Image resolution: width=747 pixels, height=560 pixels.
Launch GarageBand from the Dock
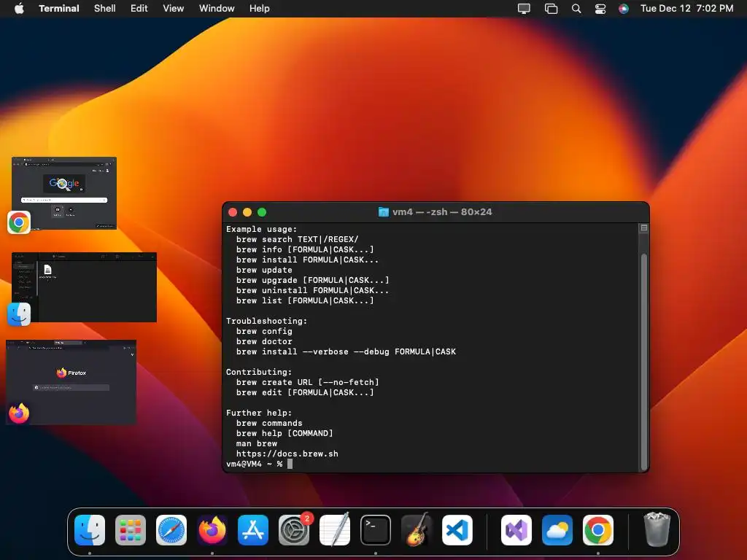point(417,530)
